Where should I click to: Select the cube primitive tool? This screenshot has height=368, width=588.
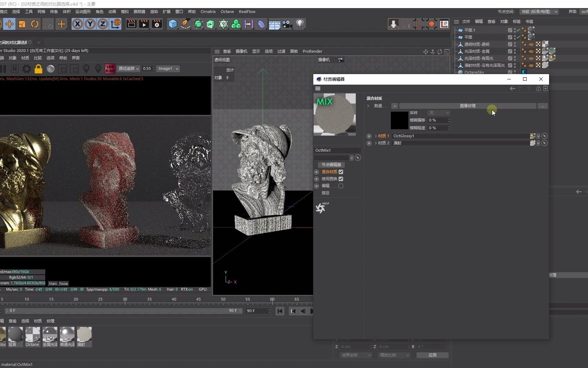(173, 24)
